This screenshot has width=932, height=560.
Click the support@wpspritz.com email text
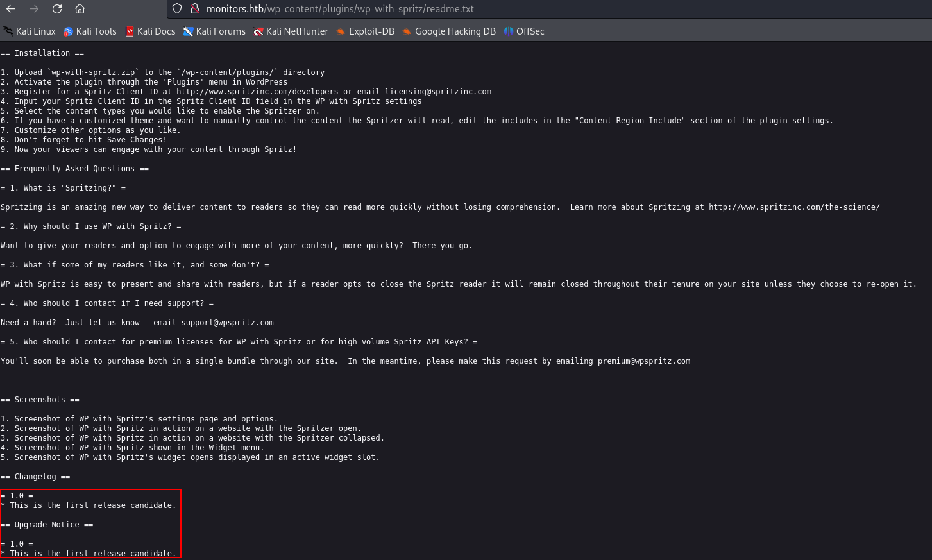pos(228,323)
